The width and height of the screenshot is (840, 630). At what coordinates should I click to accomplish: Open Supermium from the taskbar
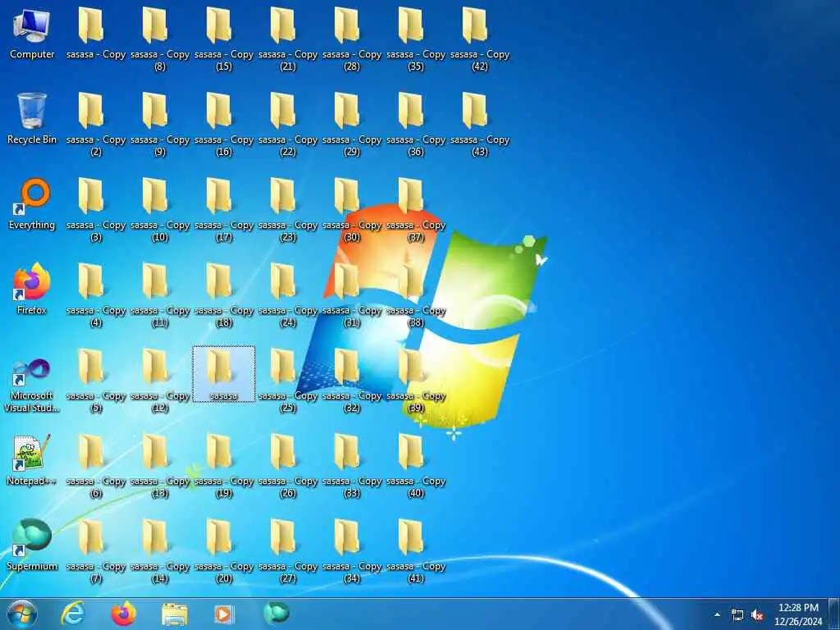(276, 614)
